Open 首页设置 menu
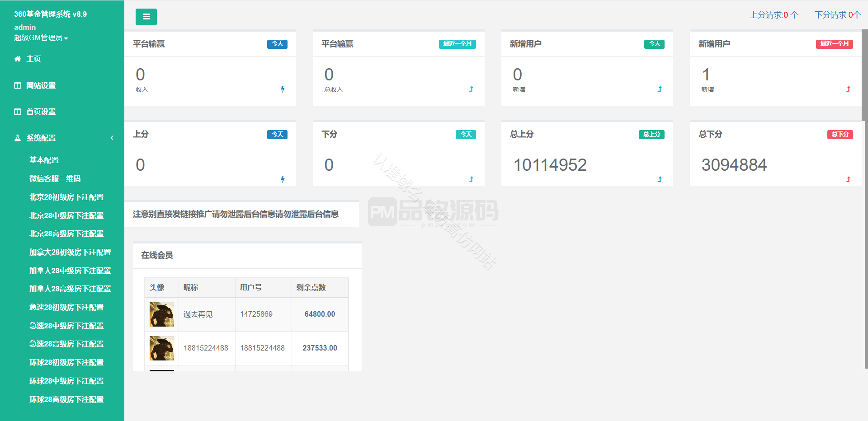868x421 pixels. [41, 112]
